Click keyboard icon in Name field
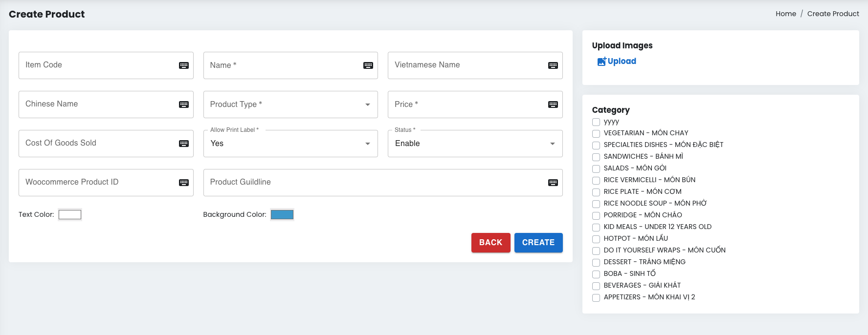868x335 pixels. click(368, 65)
